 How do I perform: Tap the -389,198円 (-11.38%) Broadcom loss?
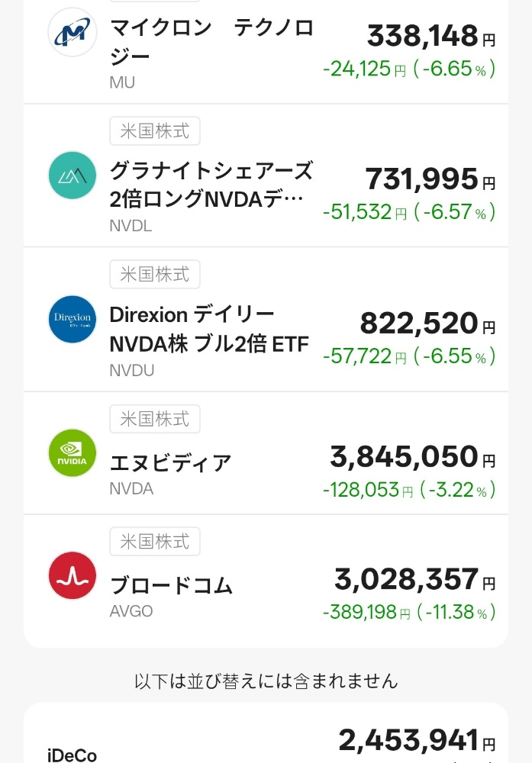tap(409, 612)
